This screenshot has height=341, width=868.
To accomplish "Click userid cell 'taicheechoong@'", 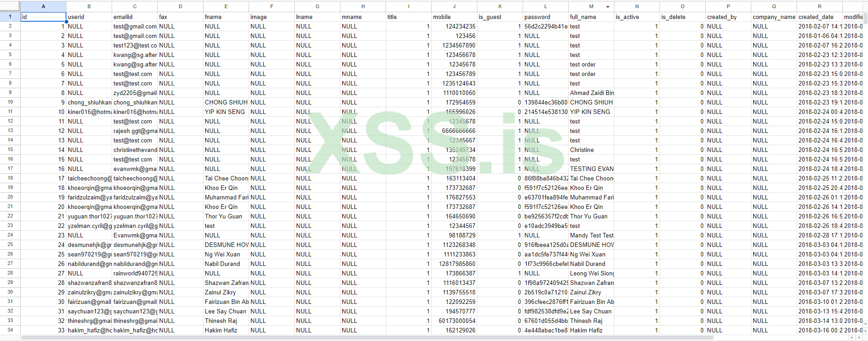I will 89,178.
